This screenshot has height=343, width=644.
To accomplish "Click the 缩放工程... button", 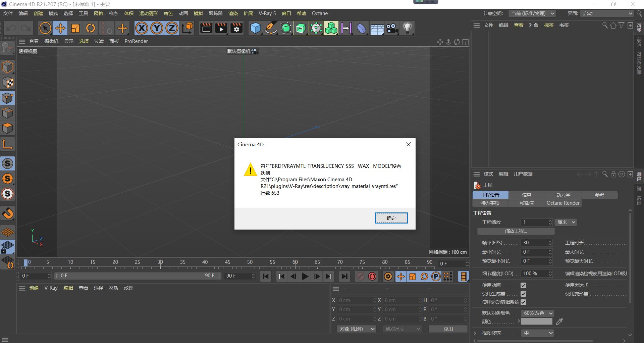I will click(516, 231).
